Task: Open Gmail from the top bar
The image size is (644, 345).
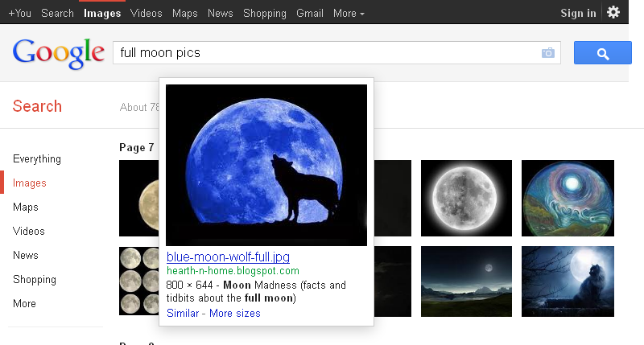Action: 310,14
